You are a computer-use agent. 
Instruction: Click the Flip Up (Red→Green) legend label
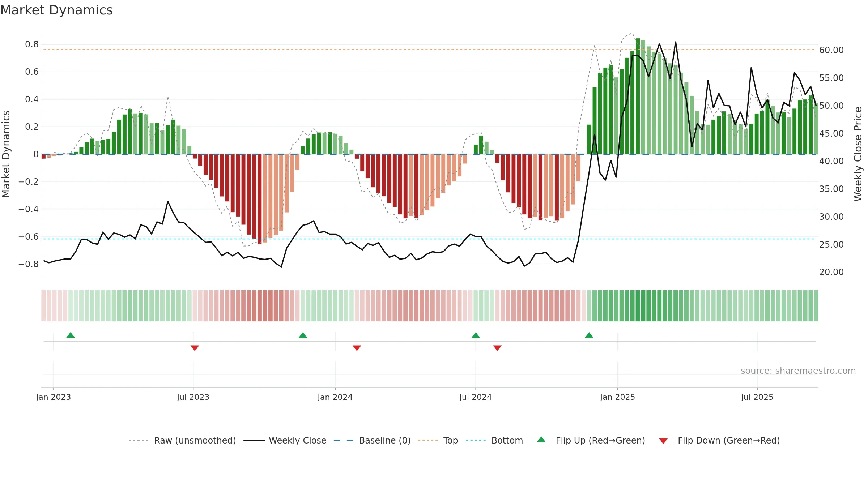(x=600, y=440)
